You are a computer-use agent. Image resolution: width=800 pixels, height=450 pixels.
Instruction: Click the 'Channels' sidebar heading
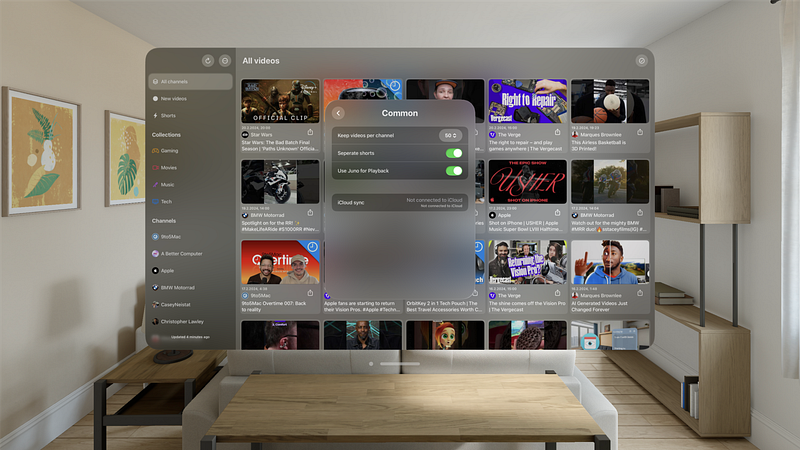pyautogui.click(x=164, y=221)
